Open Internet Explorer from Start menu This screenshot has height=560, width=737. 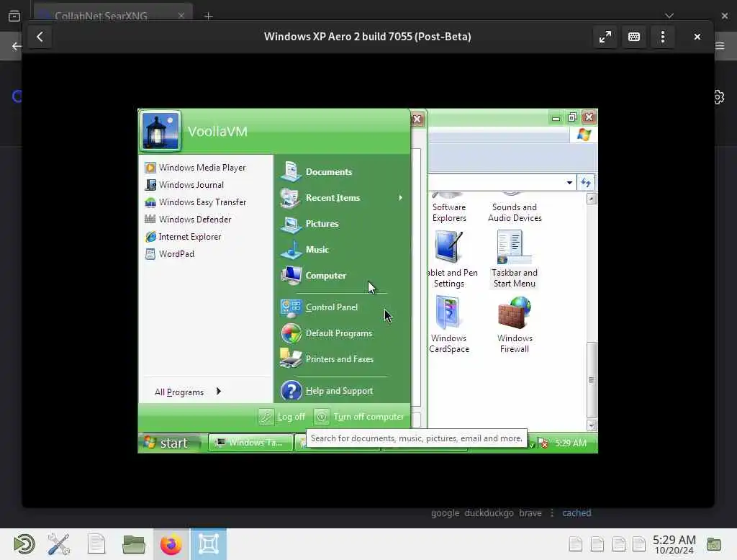coord(184,237)
